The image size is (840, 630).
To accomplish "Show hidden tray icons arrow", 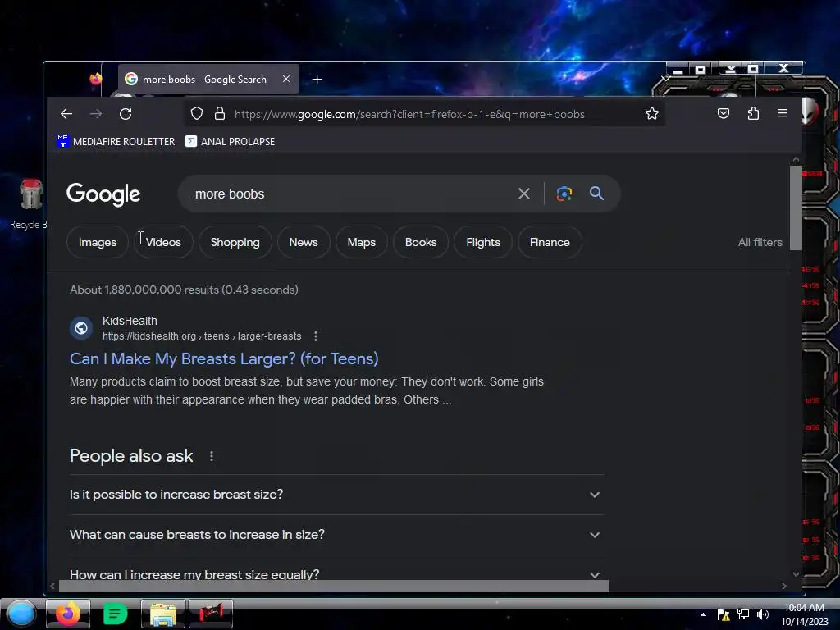I will tap(703, 614).
